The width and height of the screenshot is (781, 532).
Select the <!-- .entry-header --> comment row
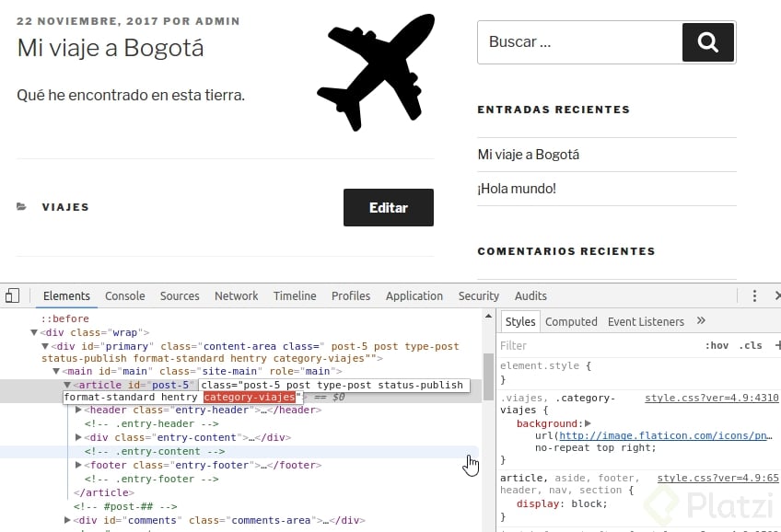(151, 424)
